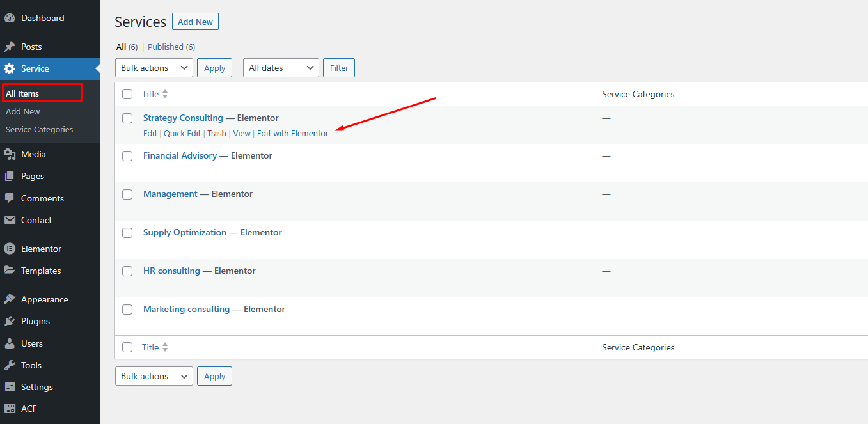This screenshot has width=868, height=424.
Task: Open the bottom Bulk actions dropdown
Action: point(154,376)
